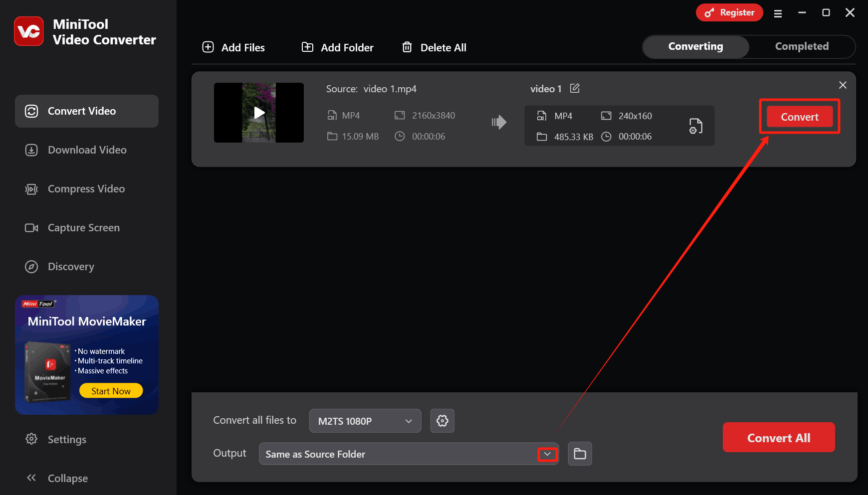Maximize the application window
This screenshot has height=495, width=868.
tap(826, 12)
